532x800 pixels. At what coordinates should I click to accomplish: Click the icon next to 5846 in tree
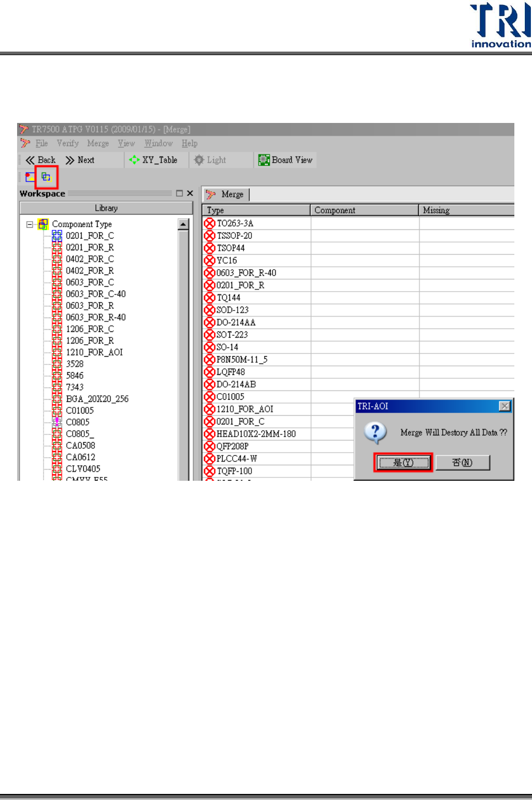point(57,375)
